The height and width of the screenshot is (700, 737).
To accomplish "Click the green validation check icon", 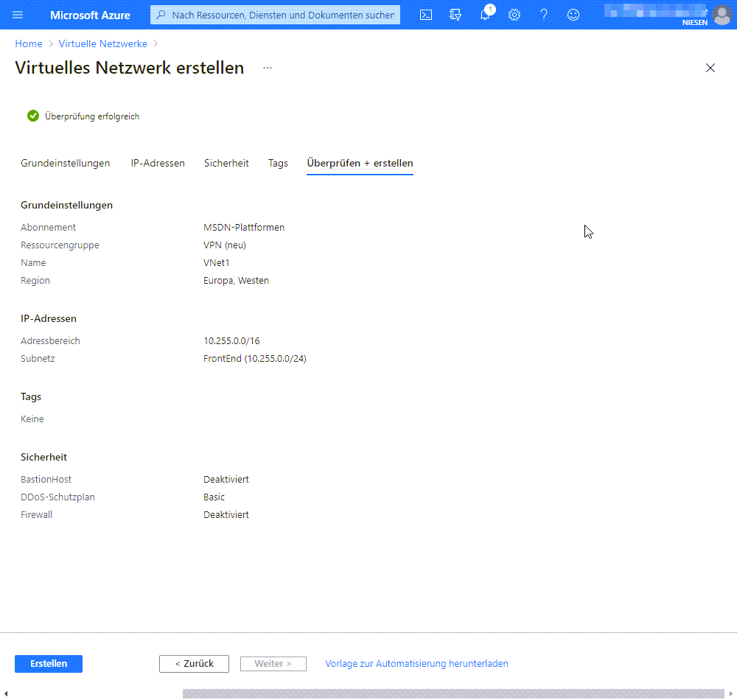I will click(x=33, y=116).
